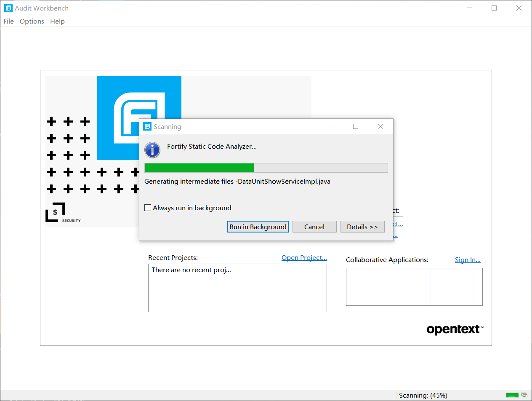
Task: Select 'There are no recent proj...' list entry
Action: click(191, 270)
